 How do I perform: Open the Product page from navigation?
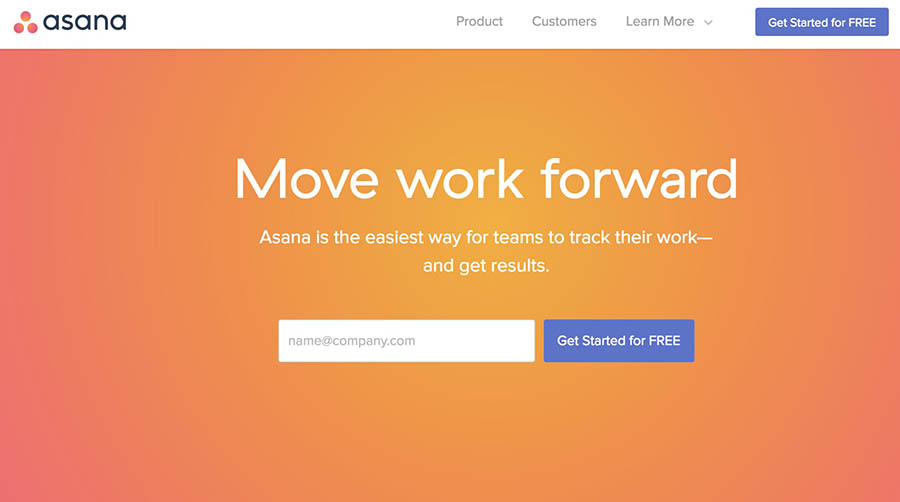[x=479, y=22]
